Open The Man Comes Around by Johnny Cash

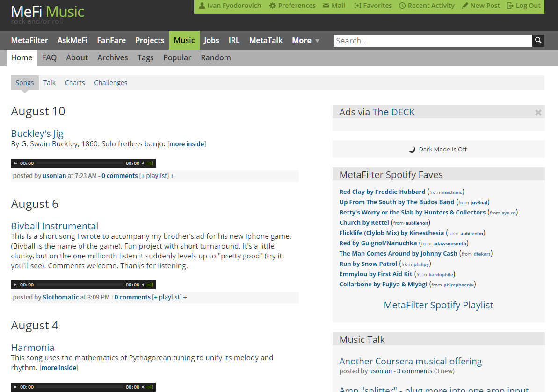[x=398, y=254]
